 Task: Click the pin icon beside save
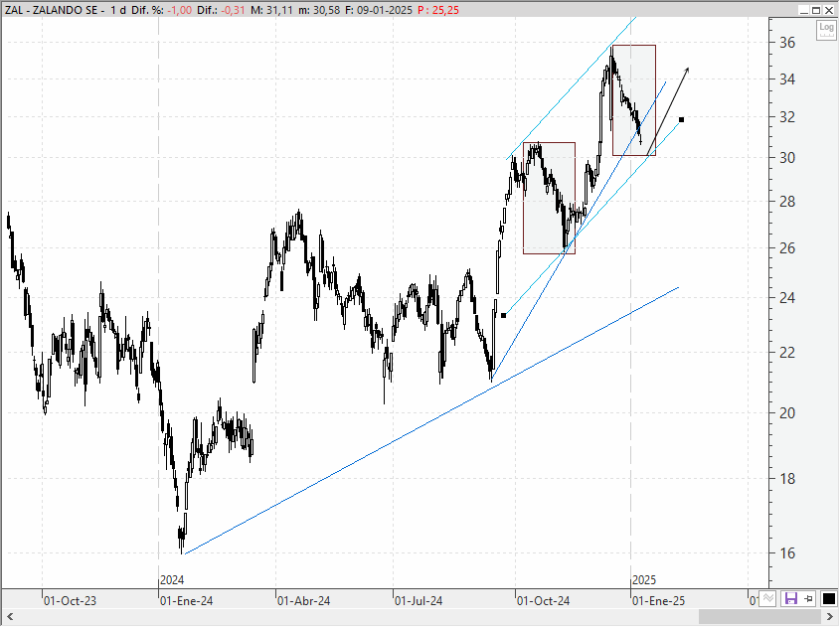808,598
